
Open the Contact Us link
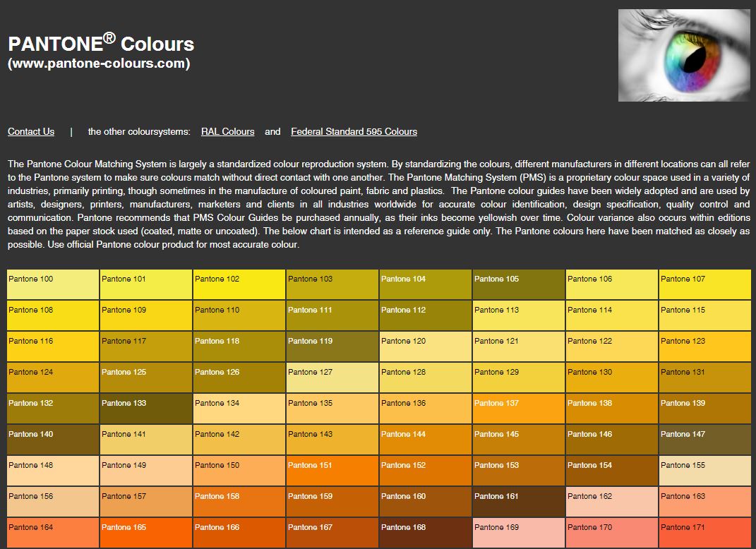[31, 131]
